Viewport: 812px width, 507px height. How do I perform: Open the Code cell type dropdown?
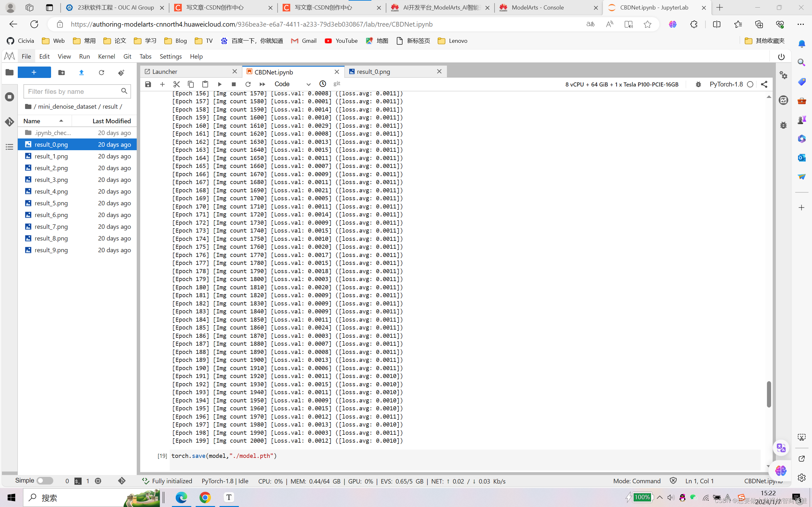[x=292, y=84]
